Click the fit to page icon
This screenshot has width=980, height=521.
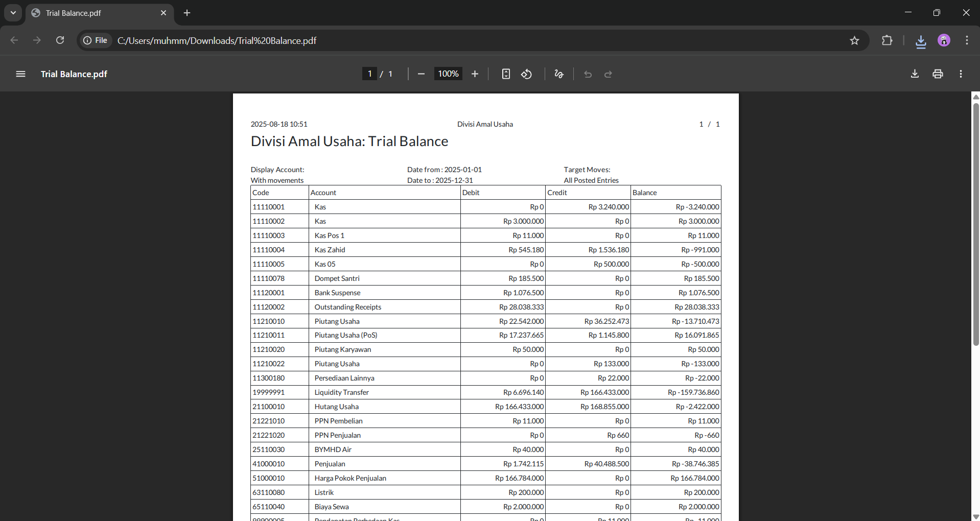point(506,74)
